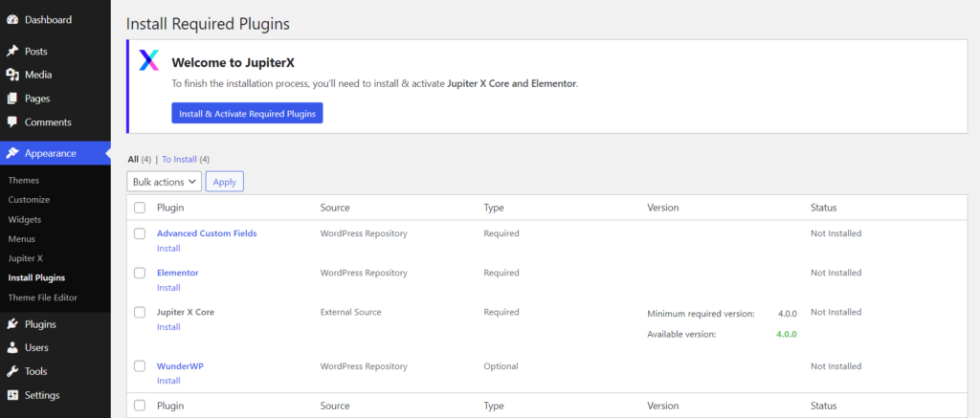
Task: Click the Version column header at top
Action: (663, 208)
